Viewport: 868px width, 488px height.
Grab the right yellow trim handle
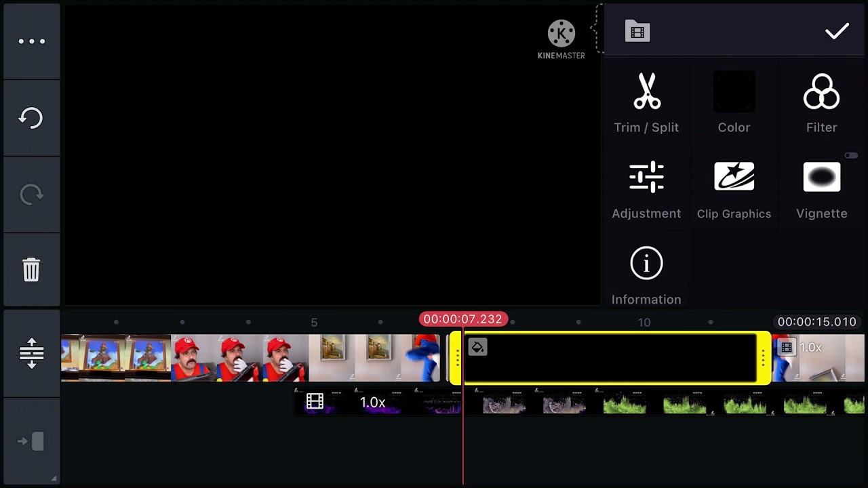pyautogui.click(x=764, y=358)
